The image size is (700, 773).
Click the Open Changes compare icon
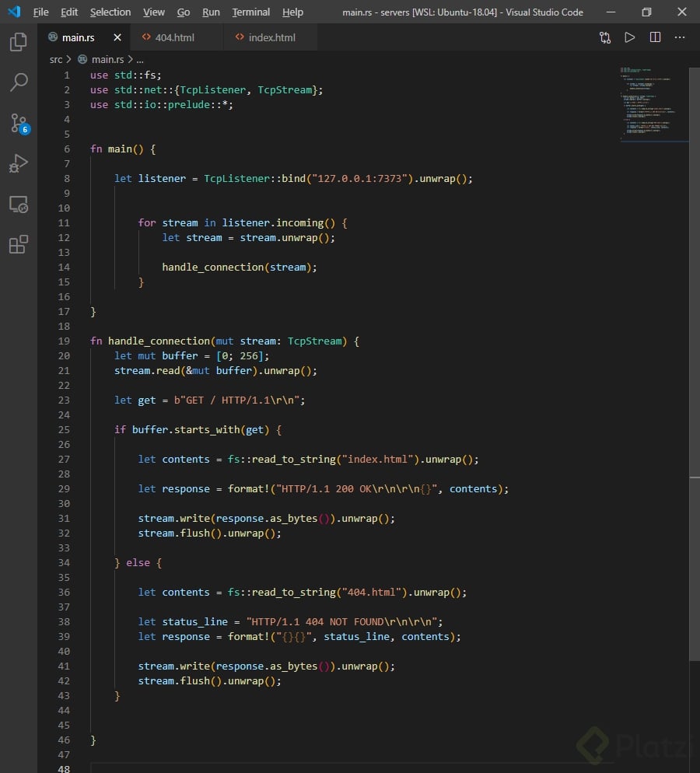604,37
